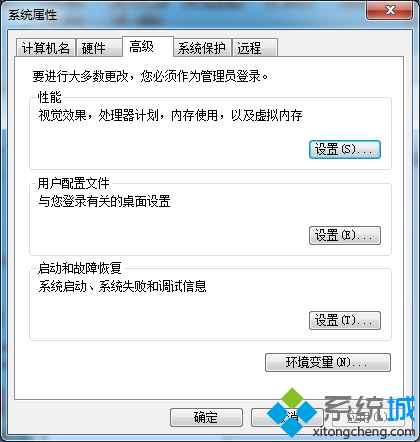Click the 性能 group heading
The width and height of the screenshot is (420, 442).
(x=49, y=97)
